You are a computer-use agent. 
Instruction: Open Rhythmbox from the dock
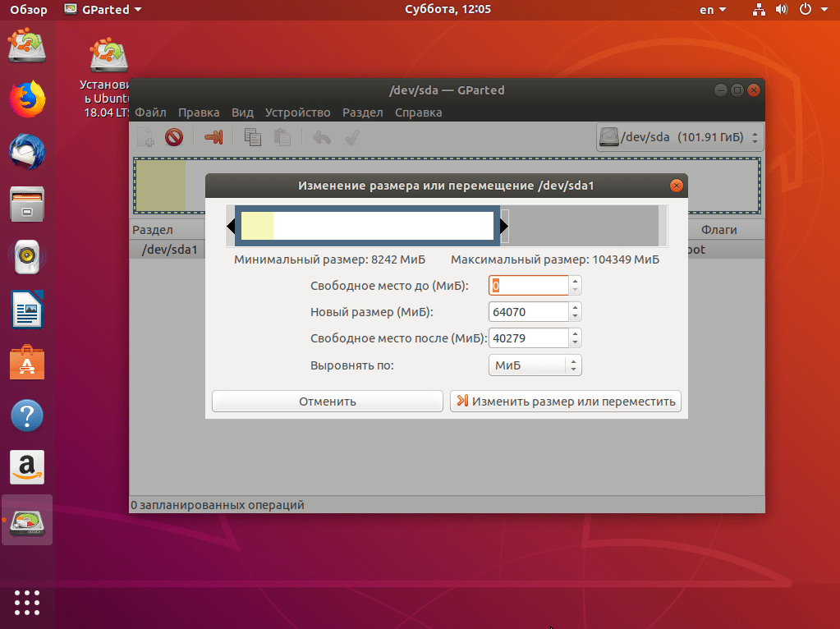[x=27, y=257]
